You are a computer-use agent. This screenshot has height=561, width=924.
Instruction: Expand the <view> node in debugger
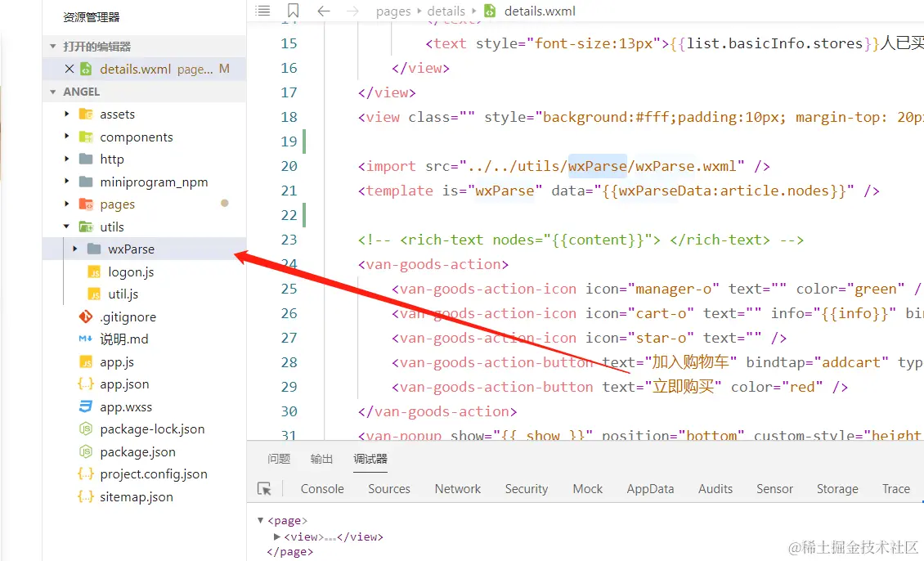click(277, 536)
